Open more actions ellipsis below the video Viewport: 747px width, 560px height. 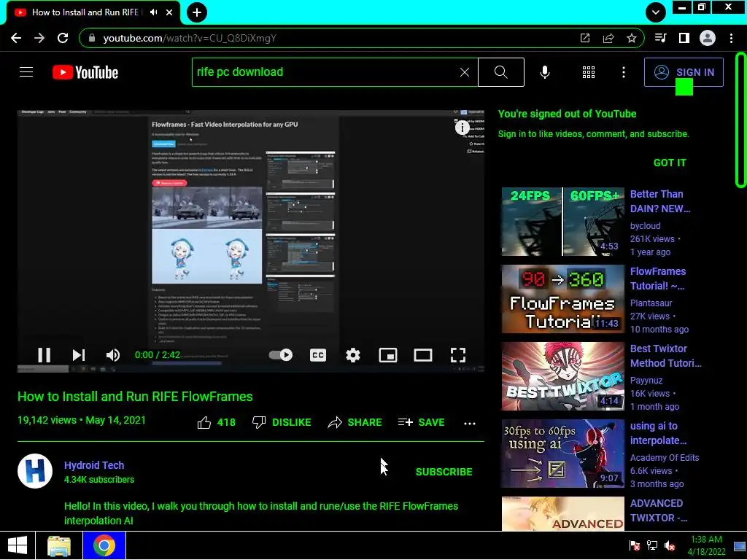click(x=470, y=424)
